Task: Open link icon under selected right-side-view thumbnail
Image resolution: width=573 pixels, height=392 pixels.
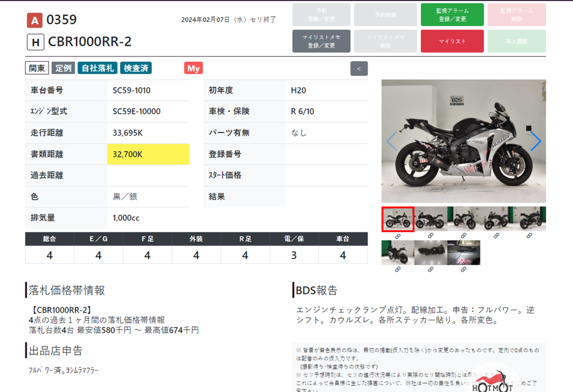Action: (x=398, y=235)
